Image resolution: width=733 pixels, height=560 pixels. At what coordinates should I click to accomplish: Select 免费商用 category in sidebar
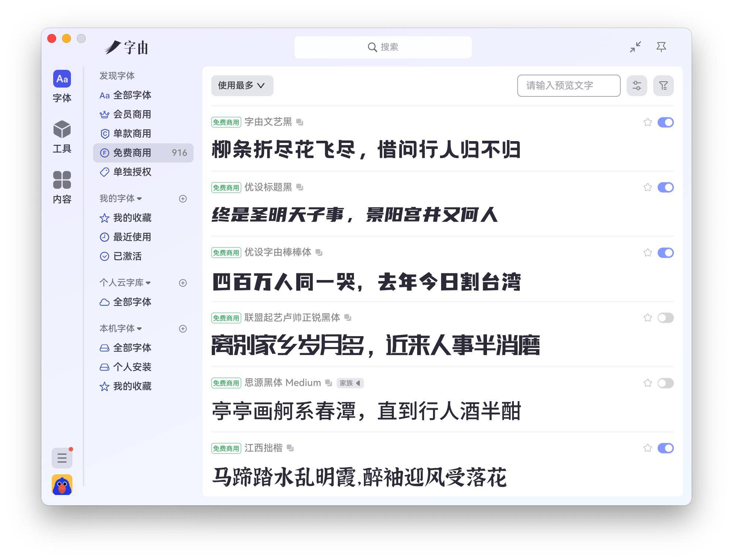pos(132,153)
